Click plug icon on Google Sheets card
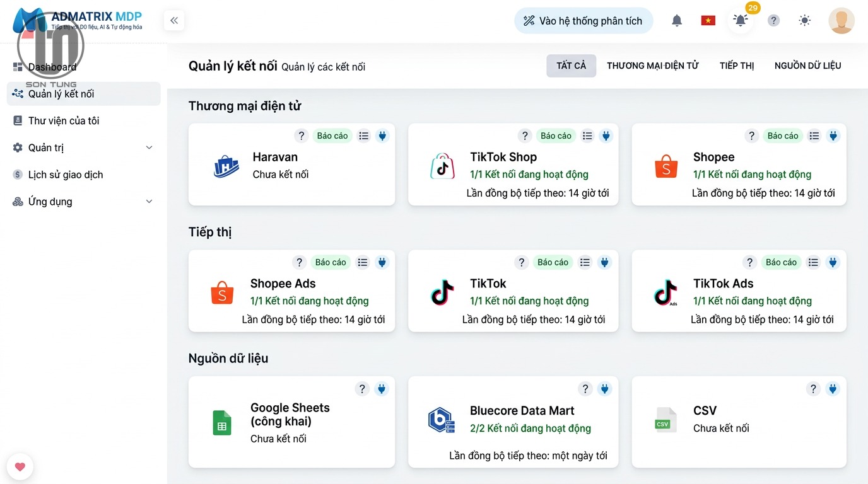The width and height of the screenshot is (868, 484). [381, 389]
